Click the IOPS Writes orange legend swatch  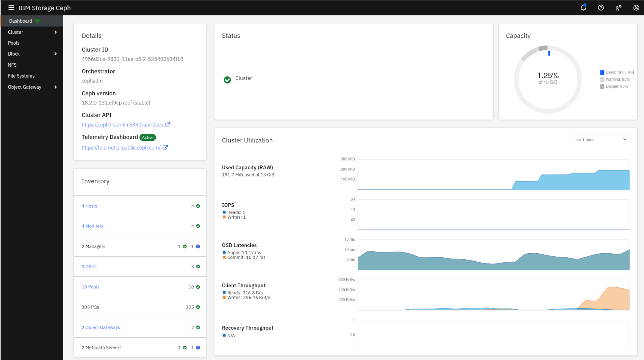click(x=224, y=217)
